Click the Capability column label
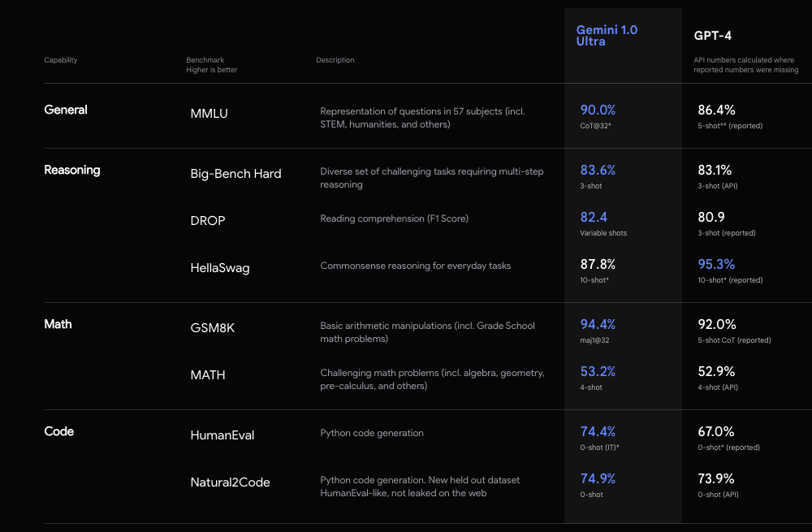Viewport: 812px width, 532px height. tap(61, 60)
